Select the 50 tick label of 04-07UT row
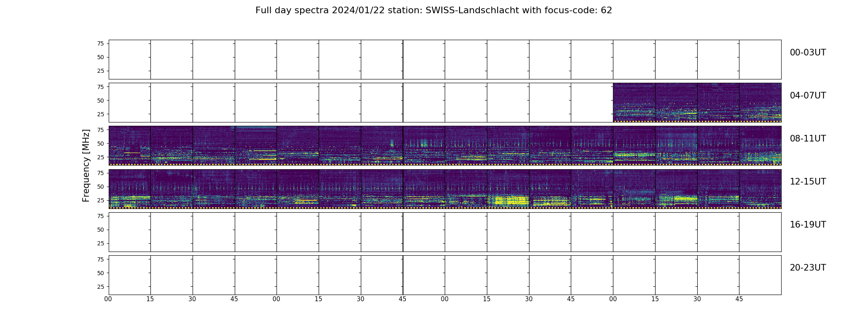868x331 pixels. pyautogui.click(x=100, y=100)
